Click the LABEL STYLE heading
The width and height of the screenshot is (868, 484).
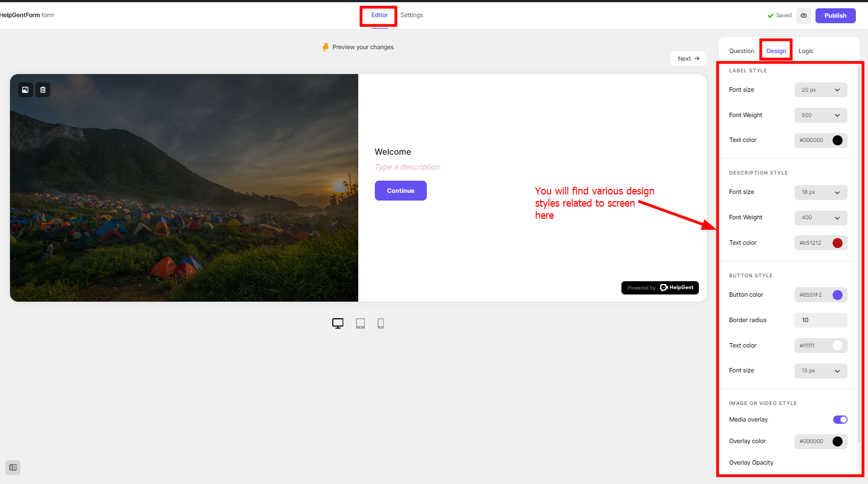click(748, 71)
